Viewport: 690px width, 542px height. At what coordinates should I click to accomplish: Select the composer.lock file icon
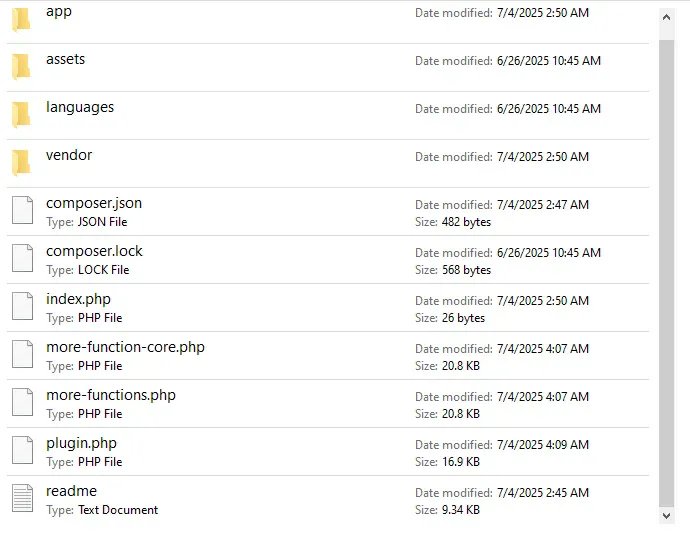point(22,259)
